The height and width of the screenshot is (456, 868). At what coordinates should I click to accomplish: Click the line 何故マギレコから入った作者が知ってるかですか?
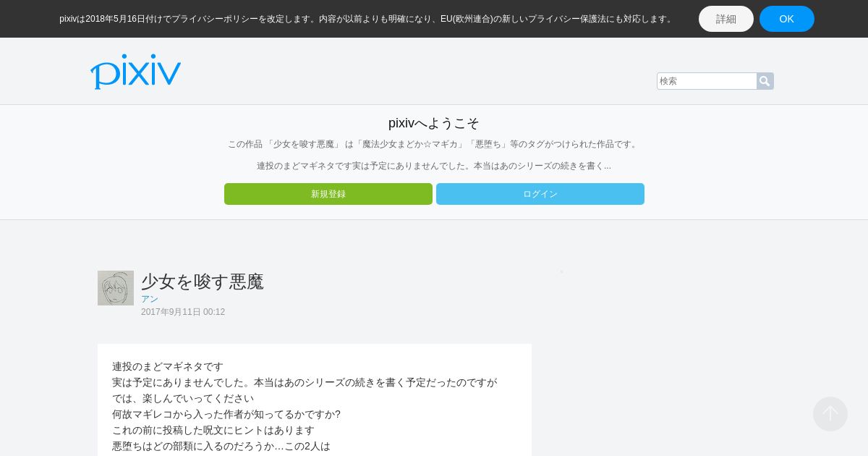coord(226,414)
